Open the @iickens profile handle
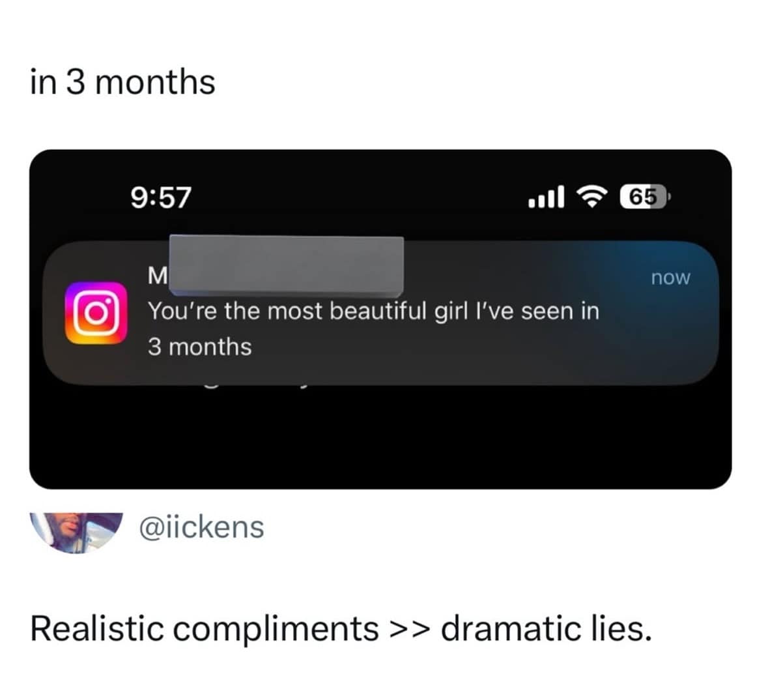Image resolution: width=768 pixels, height=700 pixels. click(x=201, y=527)
